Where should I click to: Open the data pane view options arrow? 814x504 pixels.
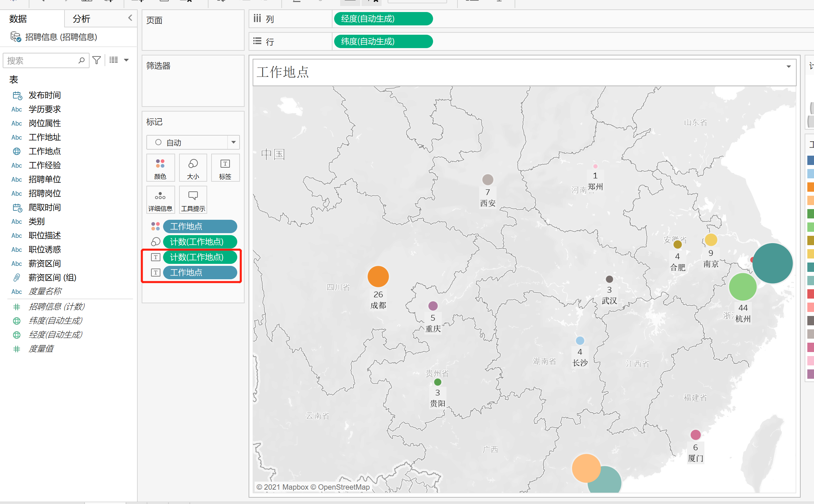126,60
